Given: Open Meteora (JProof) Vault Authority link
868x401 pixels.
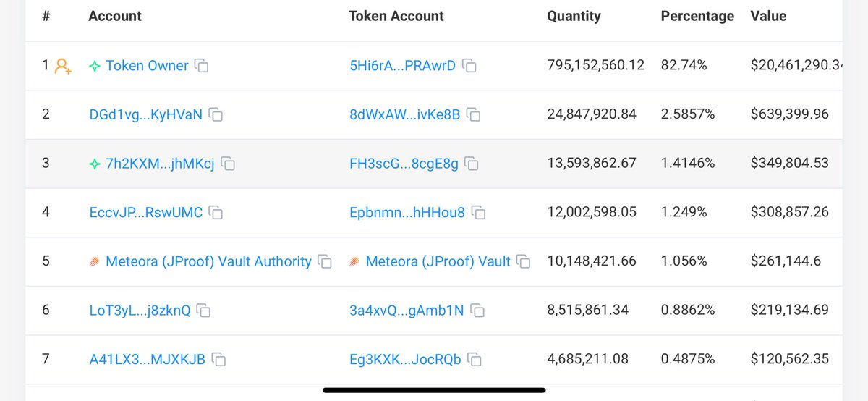Looking at the screenshot, I should pyautogui.click(x=208, y=261).
